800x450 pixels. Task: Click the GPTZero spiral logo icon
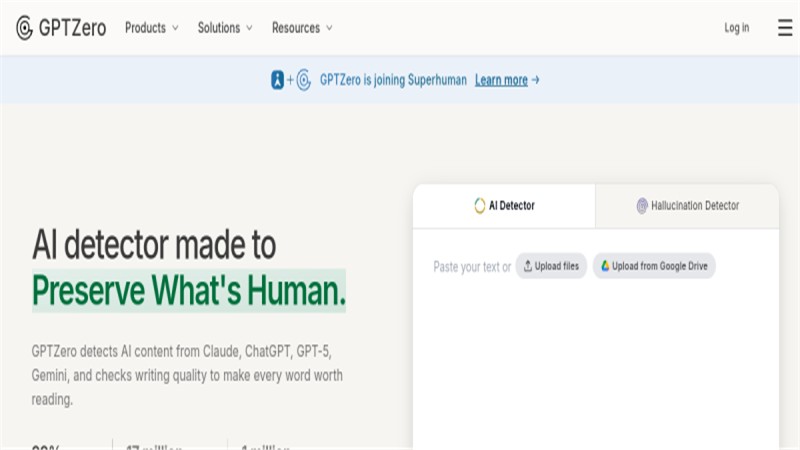pyautogui.click(x=24, y=28)
